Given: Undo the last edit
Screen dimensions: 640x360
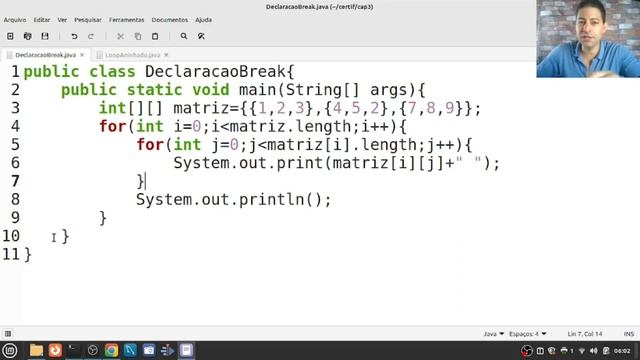Looking at the screenshot, I should point(74,36).
